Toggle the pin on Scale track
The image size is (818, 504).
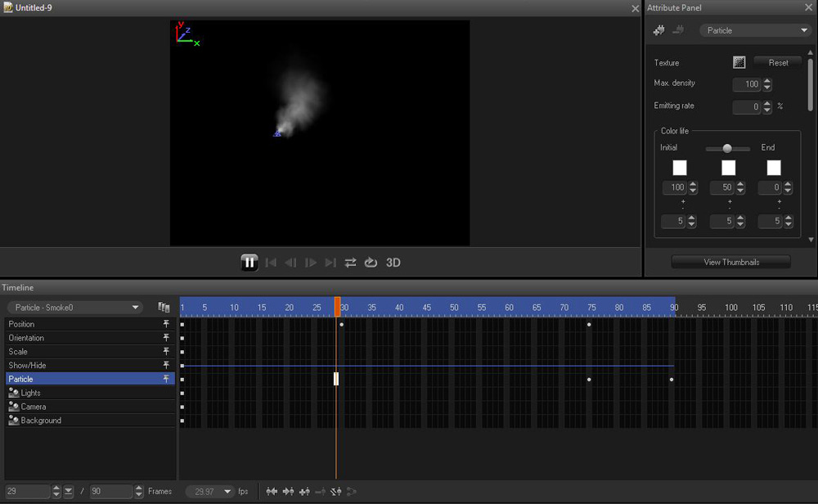(x=166, y=351)
